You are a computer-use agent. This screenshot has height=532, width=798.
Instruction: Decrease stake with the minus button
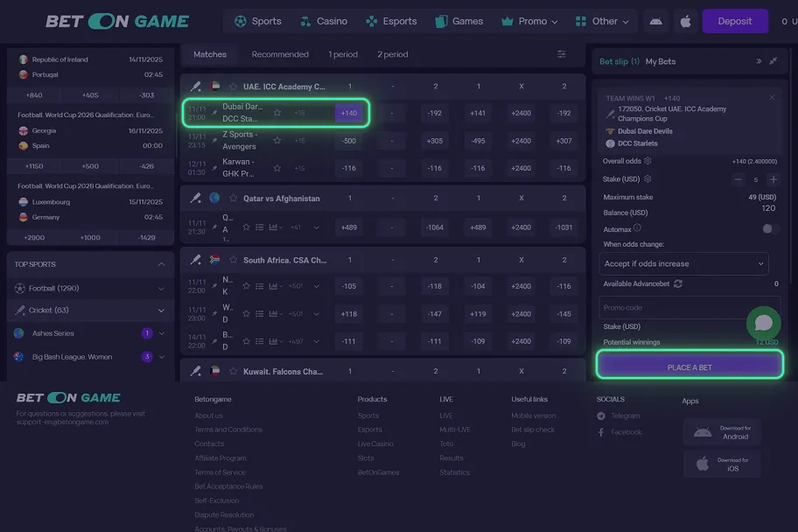point(739,179)
